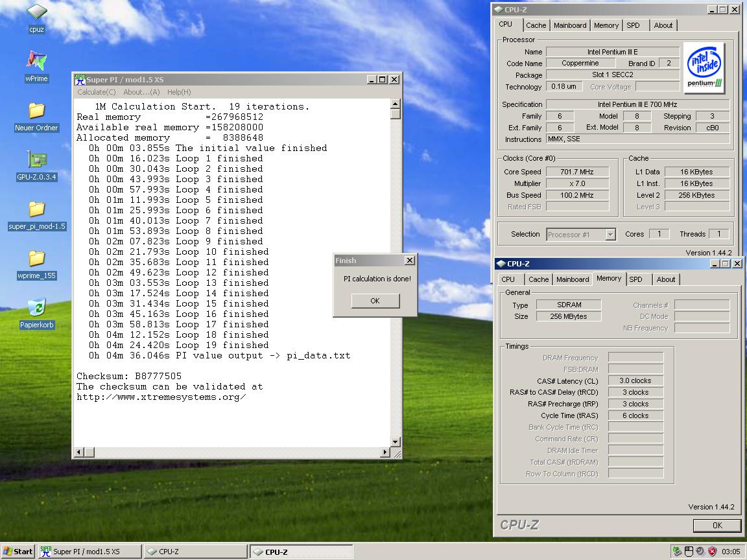
Task: Open the Mainboard tab in upper CPU-Z window
Action: (x=570, y=25)
